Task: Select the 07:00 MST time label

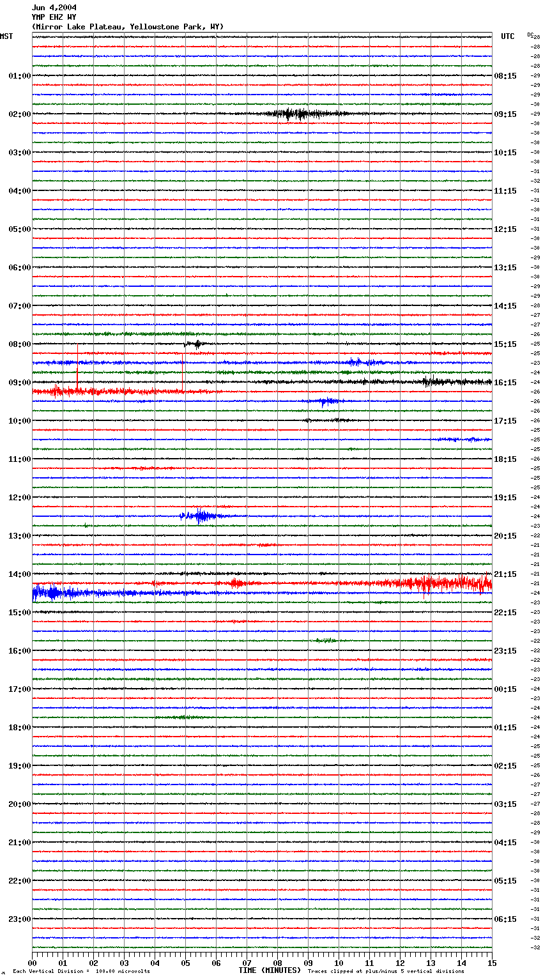Action: (x=20, y=306)
